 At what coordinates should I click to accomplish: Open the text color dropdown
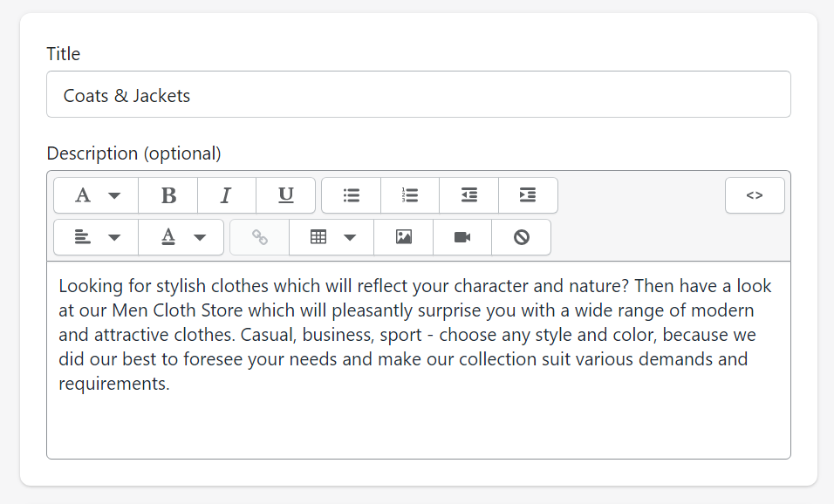181,237
